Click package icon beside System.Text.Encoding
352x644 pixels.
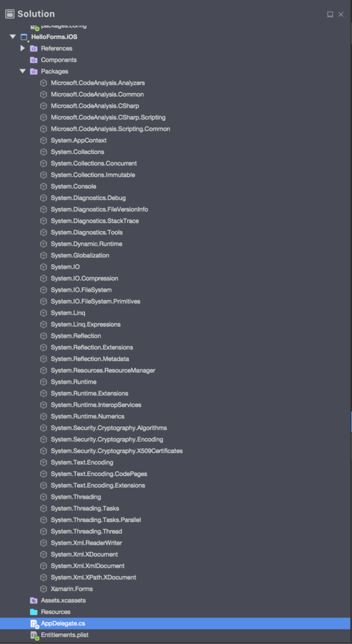tap(43, 462)
